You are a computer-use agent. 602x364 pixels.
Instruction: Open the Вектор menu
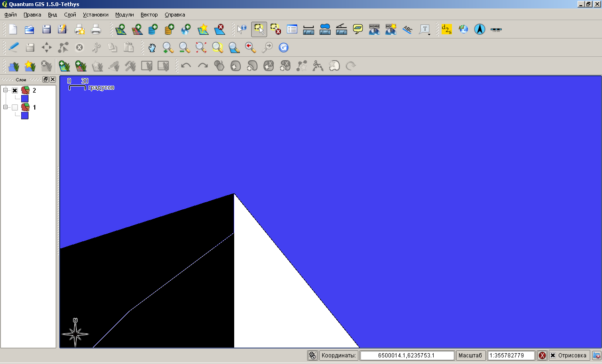click(x=149, y=15)
